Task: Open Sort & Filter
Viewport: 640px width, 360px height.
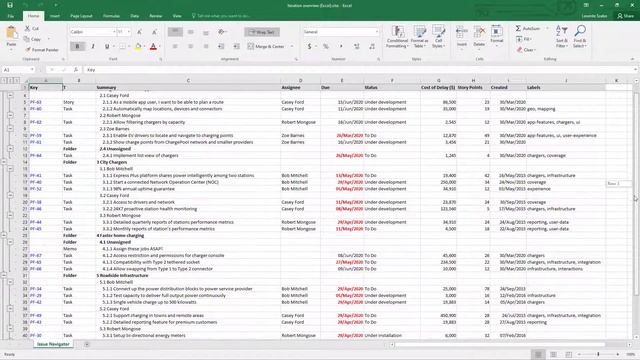Action: coord(562,37)
